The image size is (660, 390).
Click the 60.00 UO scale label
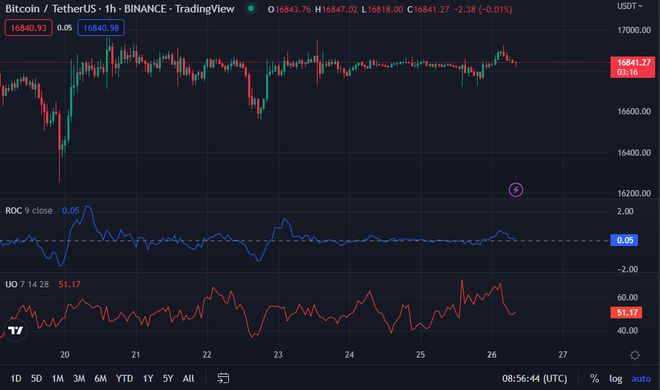tap(627, 297)
